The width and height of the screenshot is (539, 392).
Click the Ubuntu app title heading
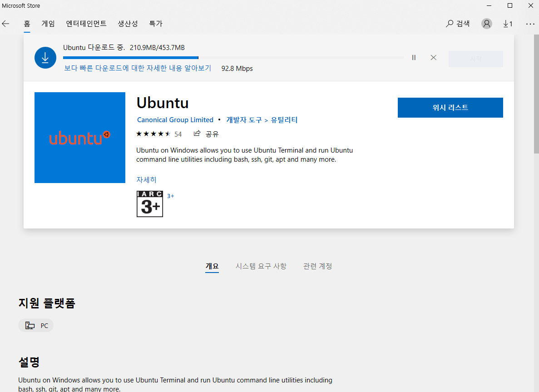pos(163,103)
